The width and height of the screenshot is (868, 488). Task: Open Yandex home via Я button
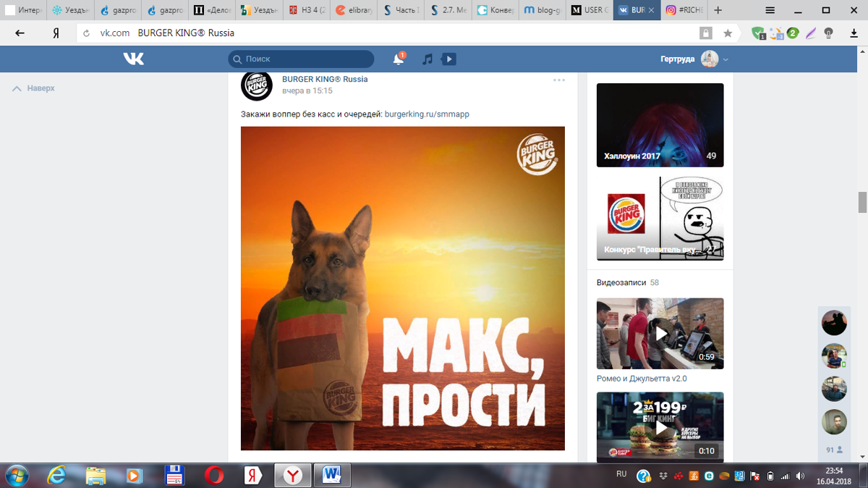coord(56,33)
